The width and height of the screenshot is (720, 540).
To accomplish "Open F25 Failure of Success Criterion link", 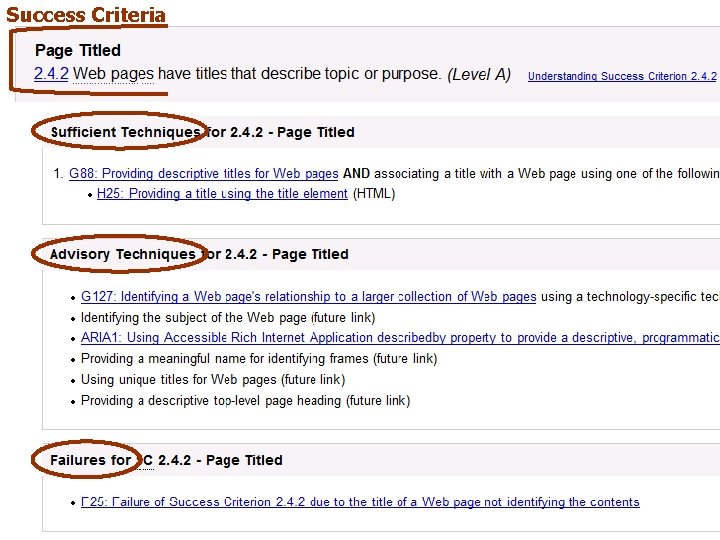I will pos(360,502).
